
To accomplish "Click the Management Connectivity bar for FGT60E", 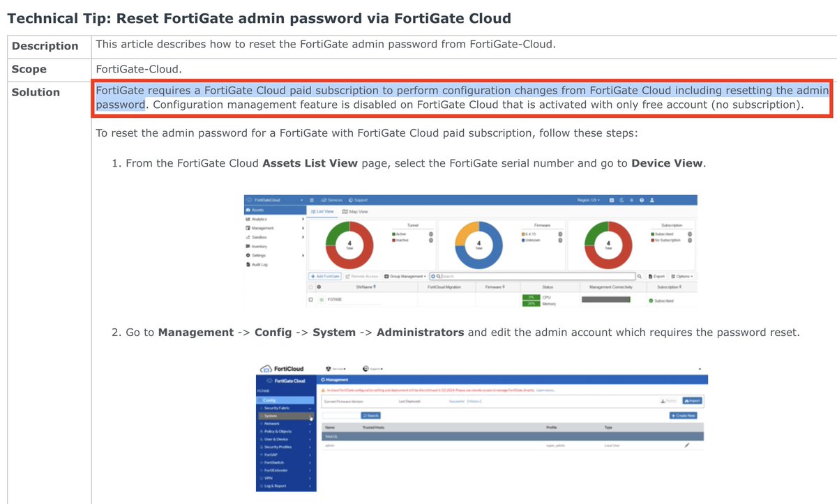I will point(606,300).
